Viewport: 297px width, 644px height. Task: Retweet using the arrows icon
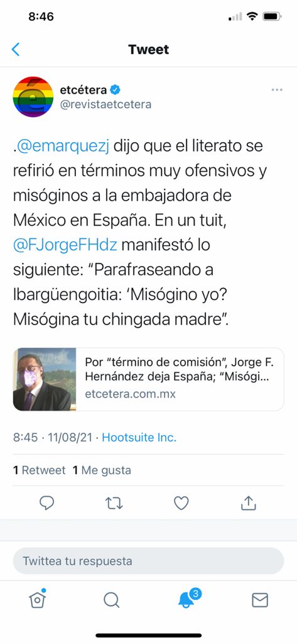coord(114,503)
